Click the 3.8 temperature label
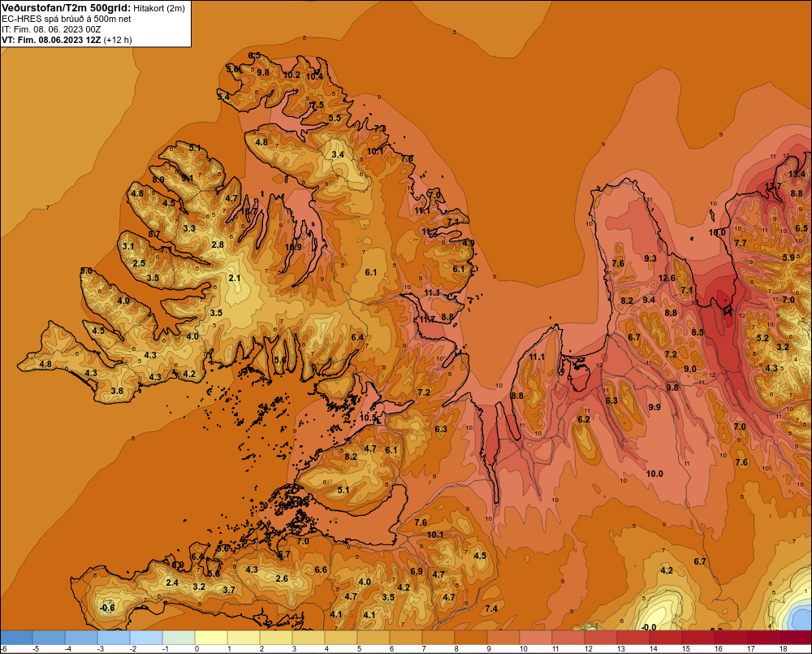 tap(117, 391)
